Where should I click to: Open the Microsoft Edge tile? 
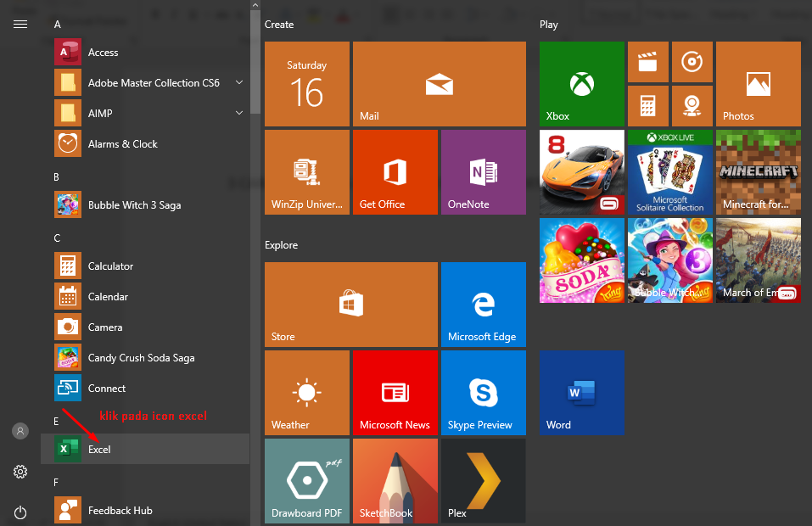pos(482,305)
